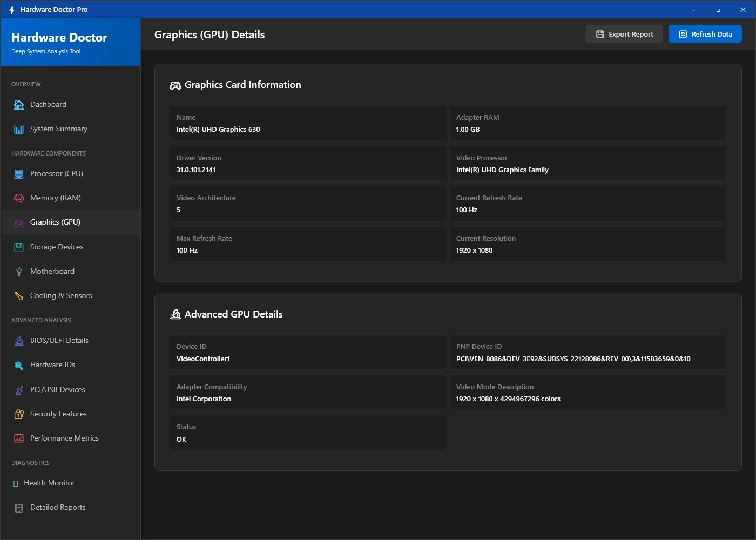The height and width of the screenshot is (540, 756).
Task: Click the VideoController1 device ID value
Action: coord(203,359)
